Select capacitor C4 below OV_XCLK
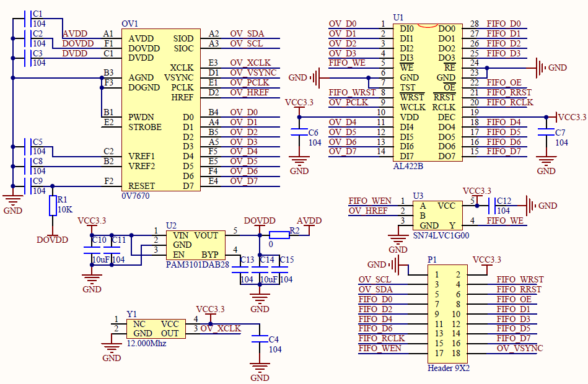The image size is (588, 384). pyautogui.click(x=259, y=340)
